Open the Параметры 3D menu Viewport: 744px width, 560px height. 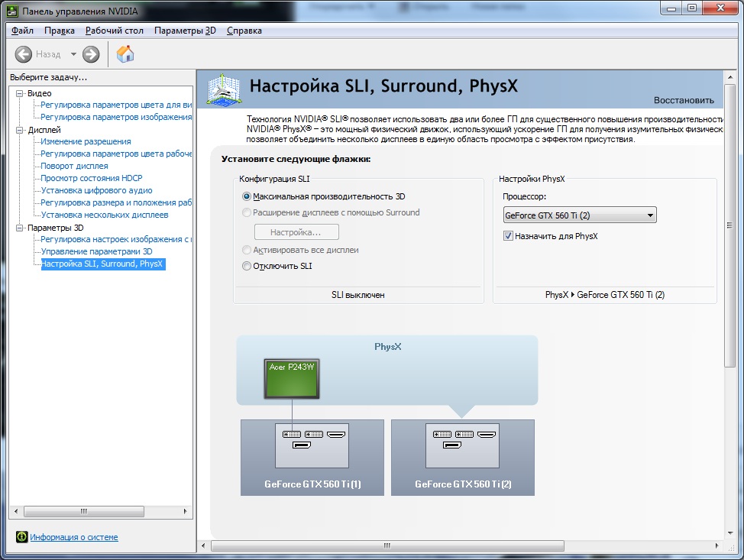[x=185, y=31]
